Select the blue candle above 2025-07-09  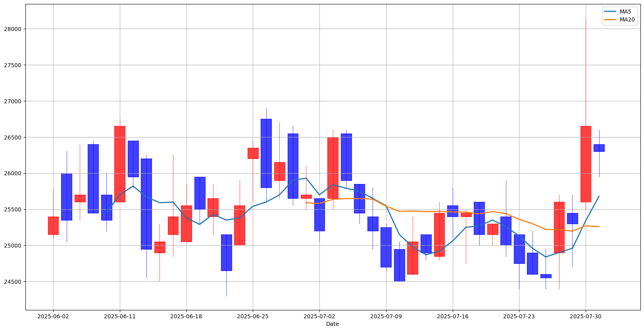(386, 247)
